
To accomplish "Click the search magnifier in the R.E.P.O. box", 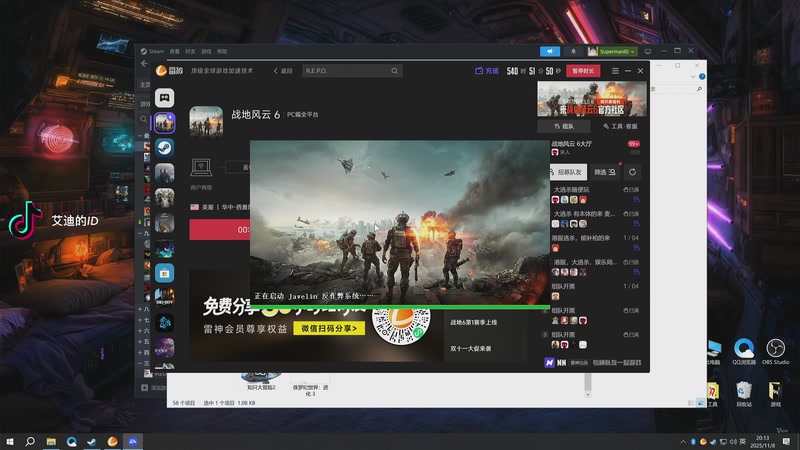I will click(x=394, y=71).
